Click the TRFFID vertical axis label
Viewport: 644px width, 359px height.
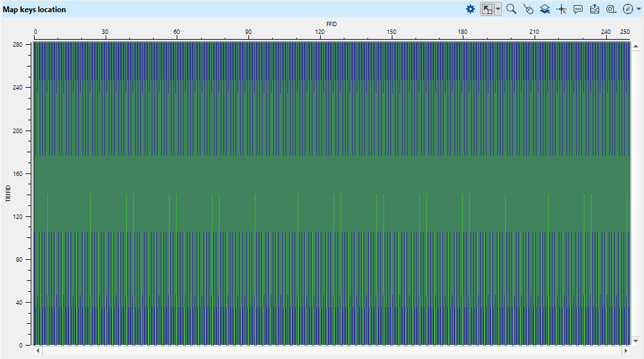[x=8, y=193]
